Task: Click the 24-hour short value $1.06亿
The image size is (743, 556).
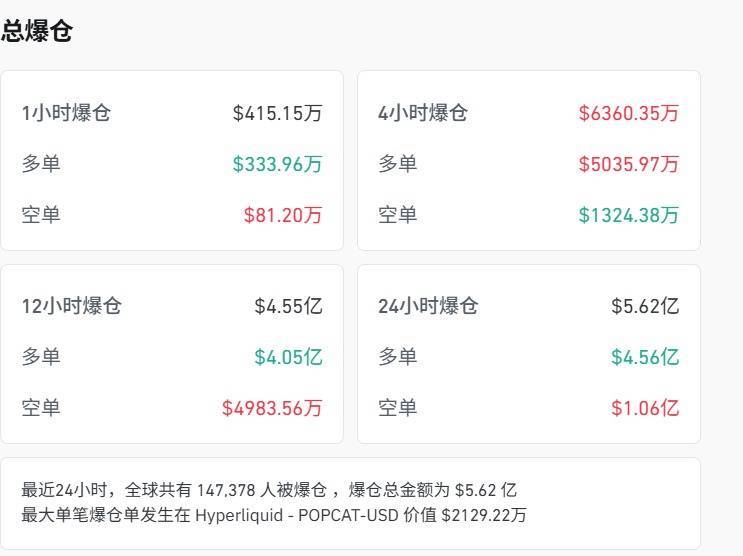Action: pos(645,408)
